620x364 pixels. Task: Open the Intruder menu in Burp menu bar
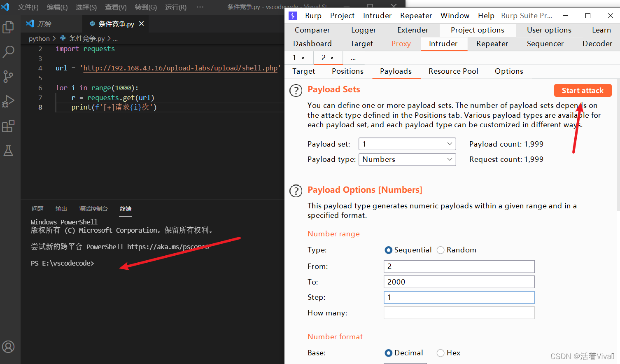[x=377, y=16]
